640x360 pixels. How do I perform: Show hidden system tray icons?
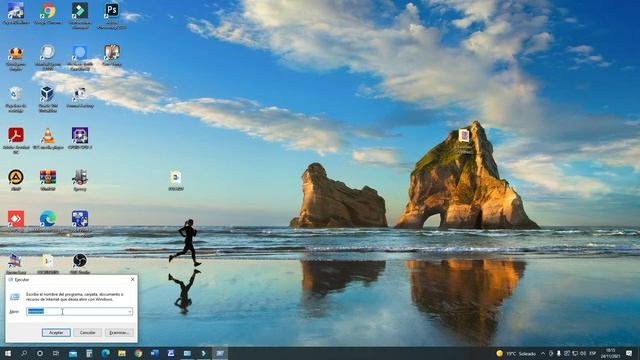[x=543, y=353]
